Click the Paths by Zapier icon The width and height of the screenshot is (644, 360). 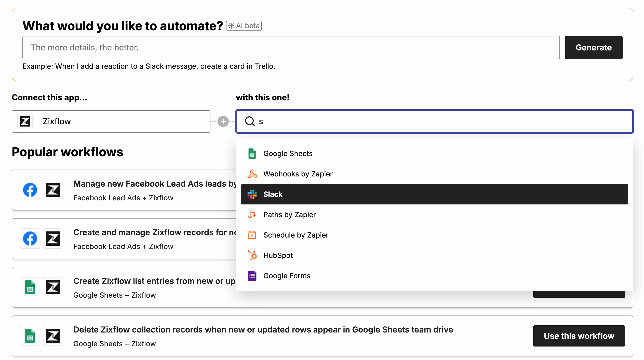[x=252, y=215]
